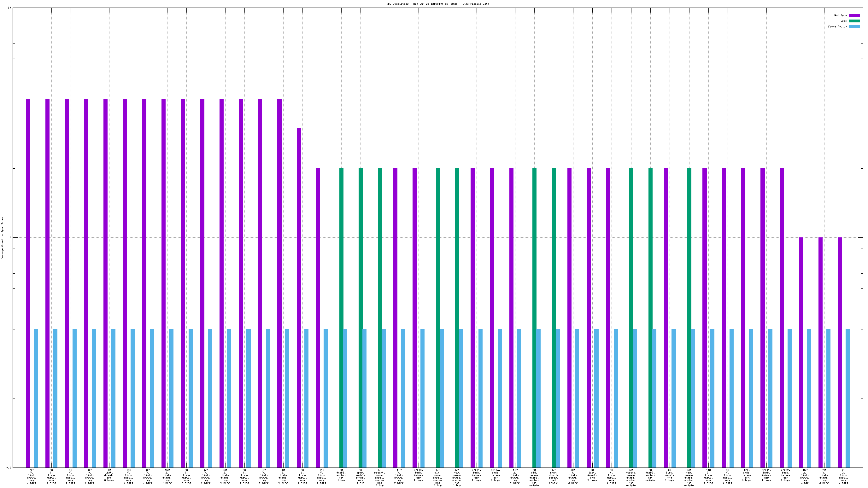Viewport: 868px width, 488px height.
Task: Click the purple bar above the 2ff04.iadb.isipp.com label
Action: tap(472, 317)
